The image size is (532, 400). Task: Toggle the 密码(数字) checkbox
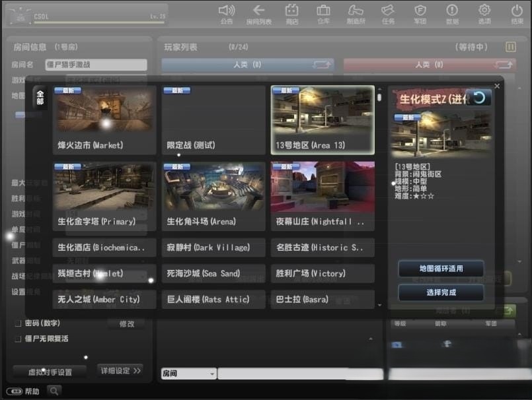tap(19, 323)
